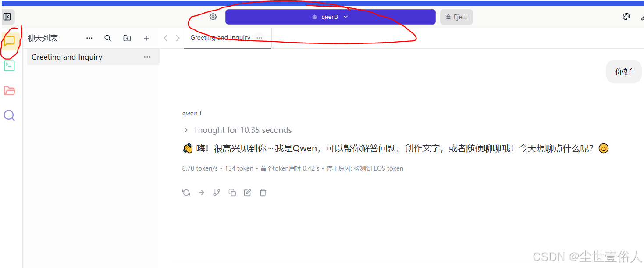This screenshot has height=268, width=644.
Task: Click the 你好 user message bubble
Action: click(624, 71)
